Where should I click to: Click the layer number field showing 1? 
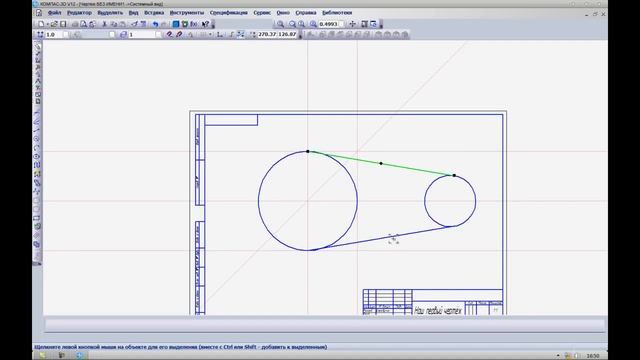click(x=142, y=35)
